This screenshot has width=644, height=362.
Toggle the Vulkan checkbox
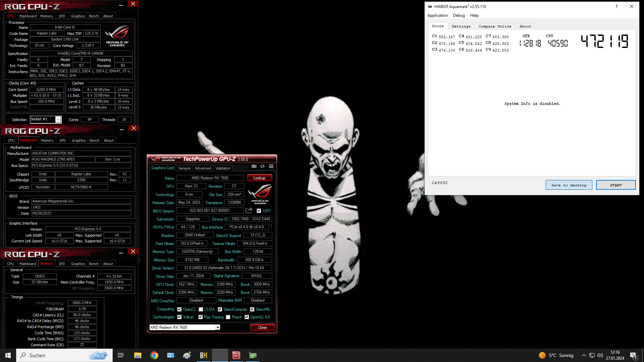[x=179, y=317]
